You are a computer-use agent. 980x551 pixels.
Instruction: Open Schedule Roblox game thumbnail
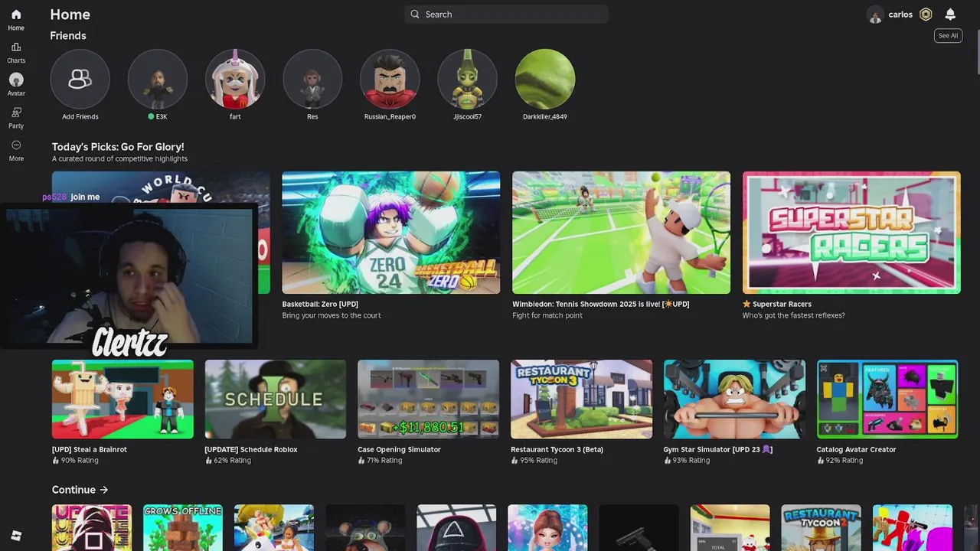[x=276, y=399]
